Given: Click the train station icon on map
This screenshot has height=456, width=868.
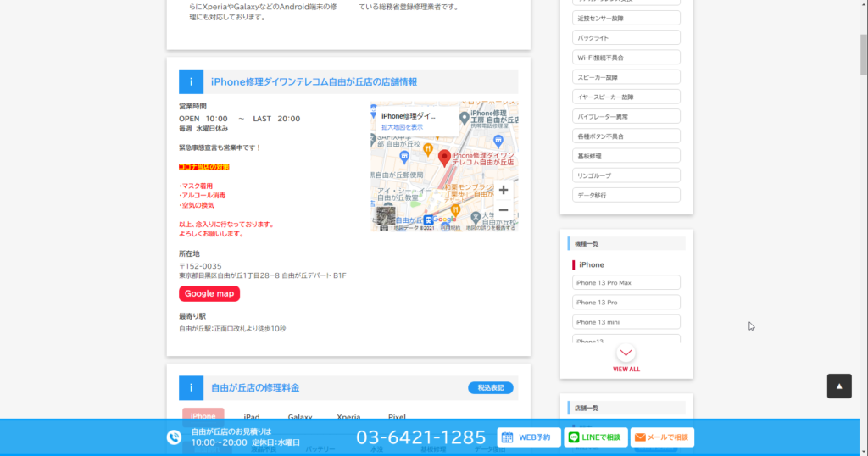Looking at the screenshot, I should tap(428, 220).
